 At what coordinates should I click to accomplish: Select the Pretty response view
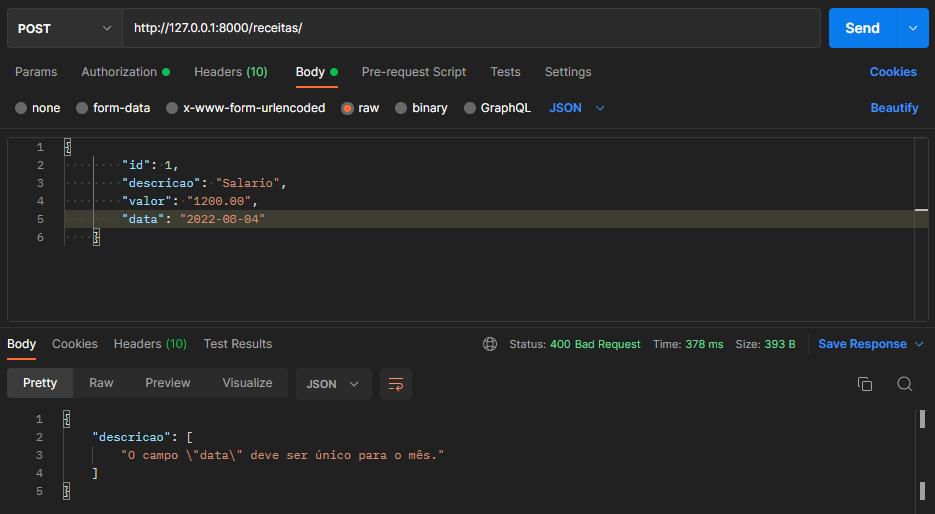pos(40,383)
